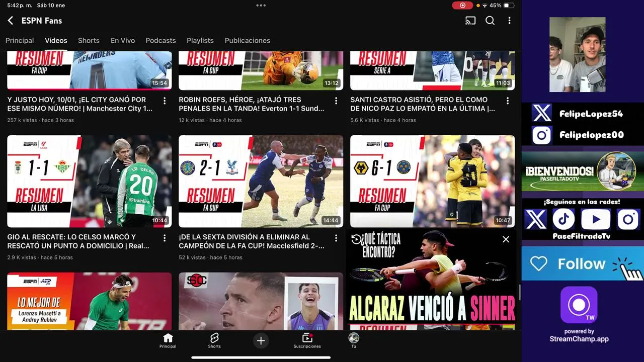644x362 pixels.
Task: Close the Alcaraz mini player overlay
Action: point(506,239)
